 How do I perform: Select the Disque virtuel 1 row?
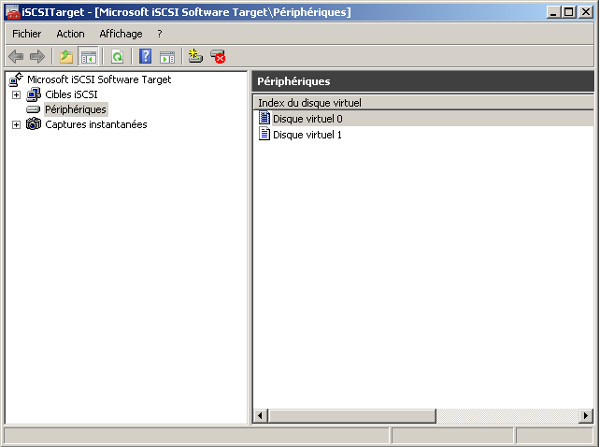pyautogui.click(x=423, y=135)
